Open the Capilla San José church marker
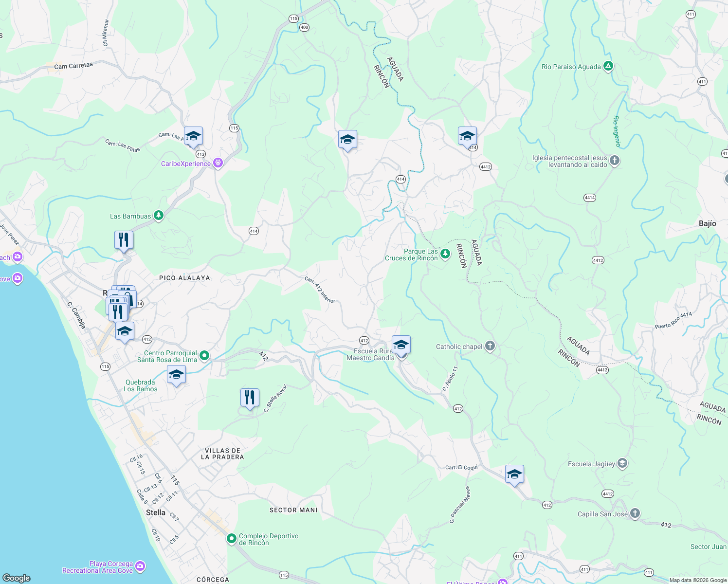The image size is (728, 584). pyautogui.click(x=636, y=512)
